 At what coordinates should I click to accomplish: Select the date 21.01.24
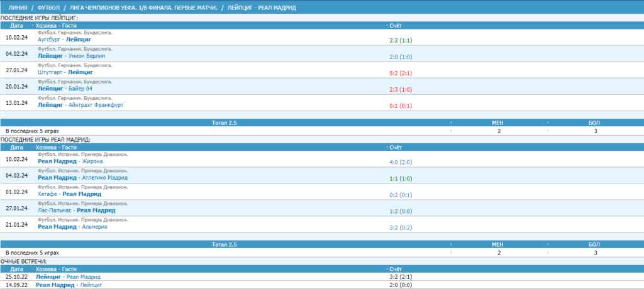17,224
